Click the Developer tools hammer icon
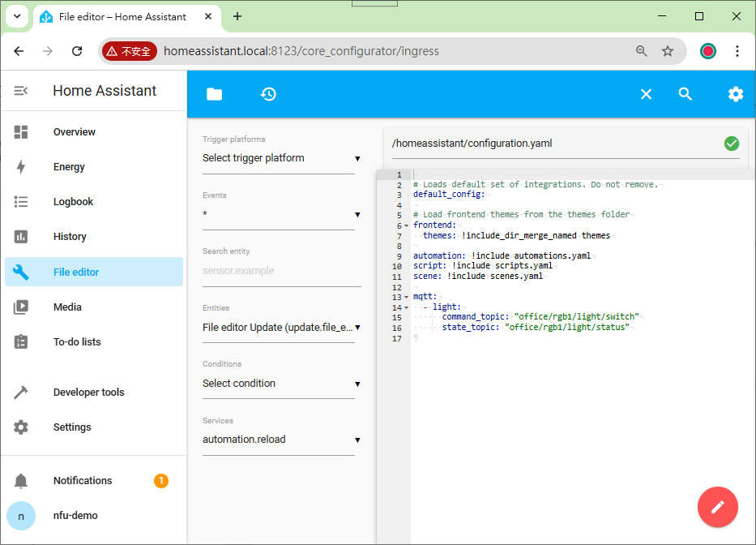The image size is (756, 545). [21, 393]
